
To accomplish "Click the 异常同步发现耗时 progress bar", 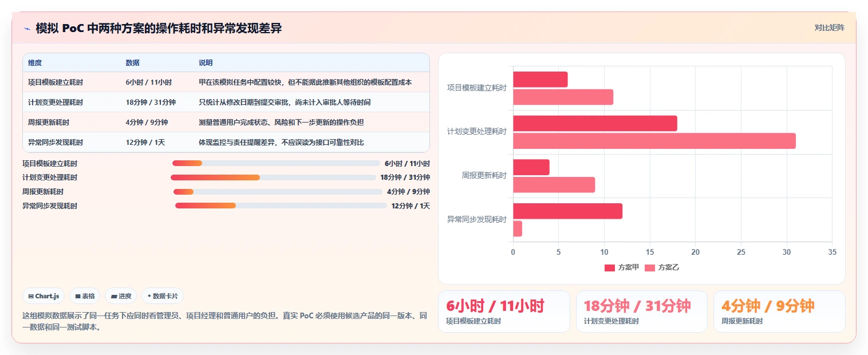I will tap(281, 206).
